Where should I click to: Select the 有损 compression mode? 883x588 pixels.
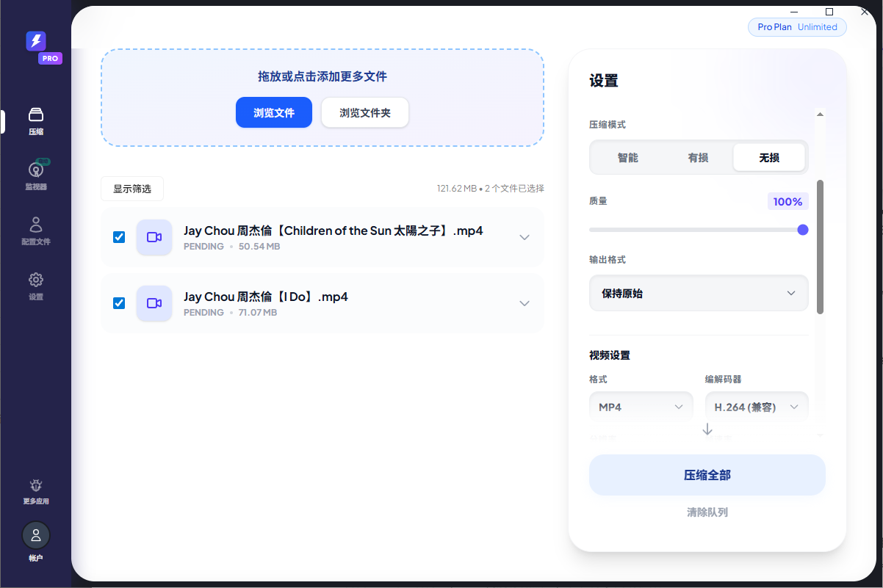pos(698,158)
